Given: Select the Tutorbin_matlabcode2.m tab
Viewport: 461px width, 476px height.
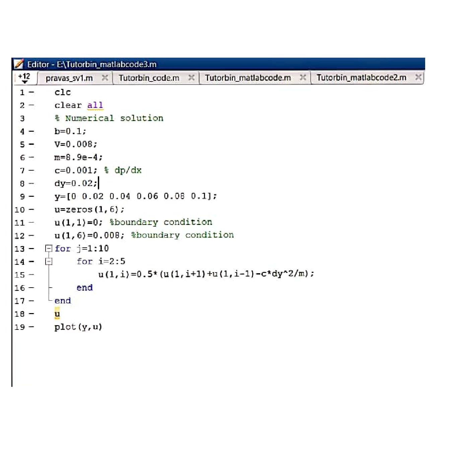Looking at the screenshot, I should [x=361, y=78].
